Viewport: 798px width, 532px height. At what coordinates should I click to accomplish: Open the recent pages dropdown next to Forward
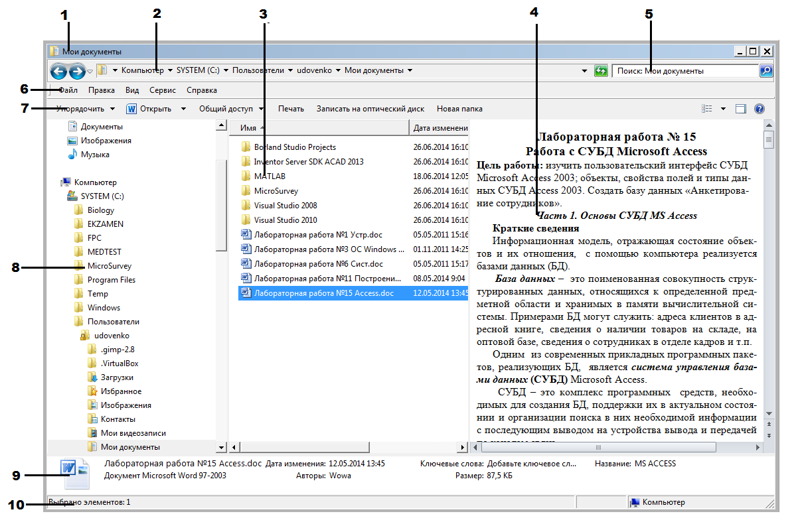click(90, 71)
